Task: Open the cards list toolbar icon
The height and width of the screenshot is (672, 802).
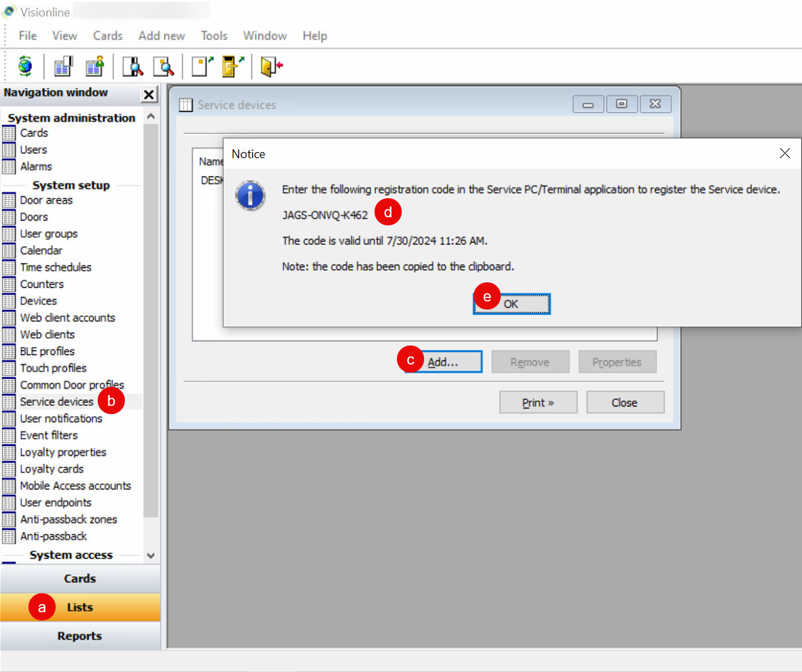Action: [63, 67]
